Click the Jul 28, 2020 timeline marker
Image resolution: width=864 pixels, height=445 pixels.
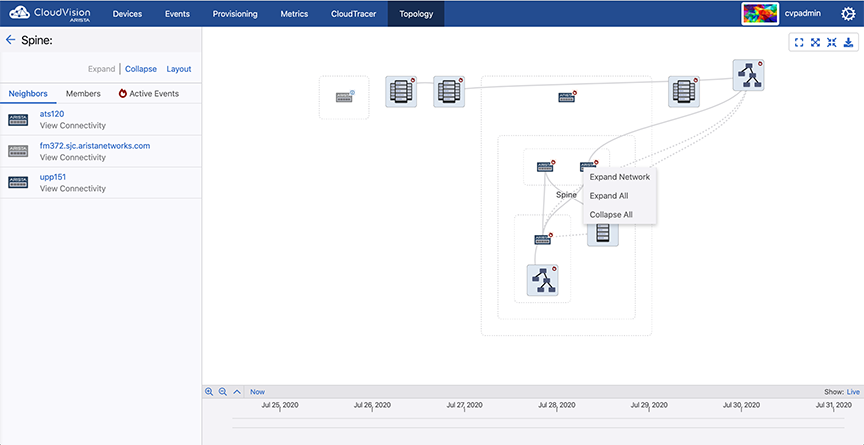click(557, 405)
